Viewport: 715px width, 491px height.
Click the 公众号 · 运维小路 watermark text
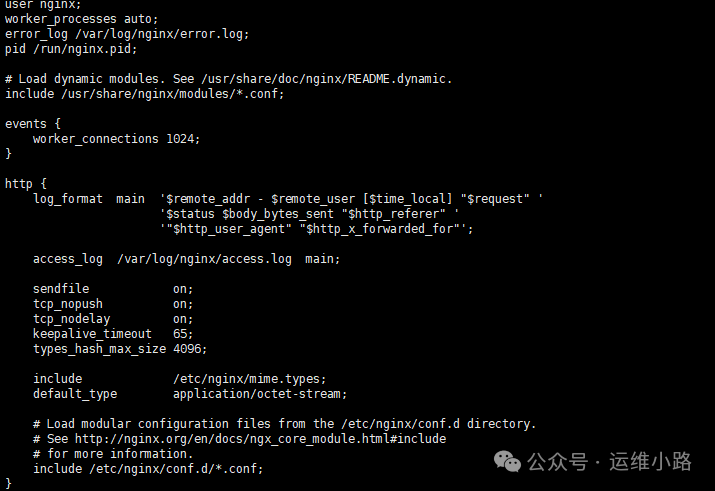[x=609, y=461]
